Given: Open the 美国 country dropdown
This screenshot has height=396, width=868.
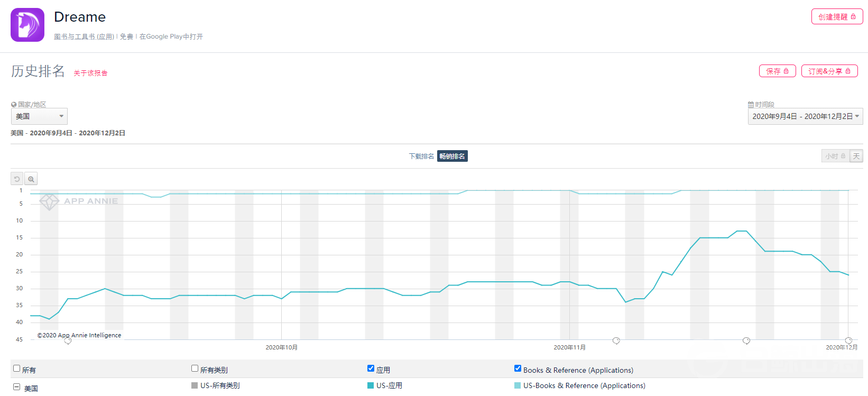Looking at the screenshot, I should click(x=39, y=116).
